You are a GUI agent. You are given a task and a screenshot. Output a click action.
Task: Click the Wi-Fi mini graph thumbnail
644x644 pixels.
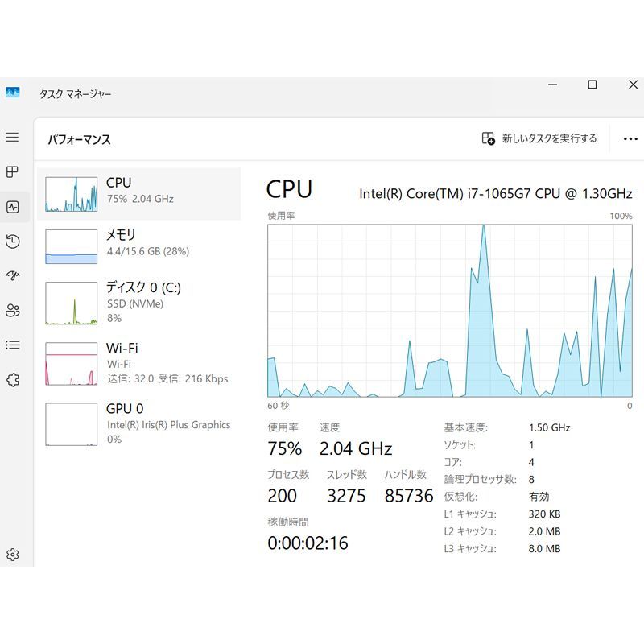(x=71, y=364)
